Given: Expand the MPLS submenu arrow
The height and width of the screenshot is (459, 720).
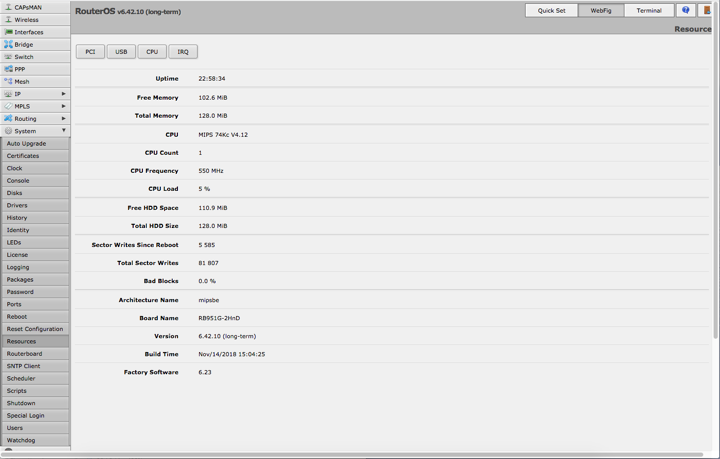Looking at the screenshot, I should (x=63, y=106).
